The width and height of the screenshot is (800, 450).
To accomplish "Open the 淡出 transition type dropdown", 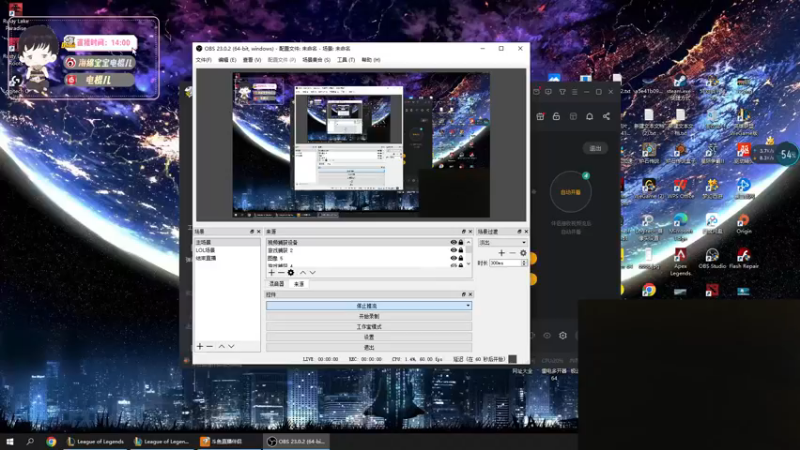I will 502,242.
